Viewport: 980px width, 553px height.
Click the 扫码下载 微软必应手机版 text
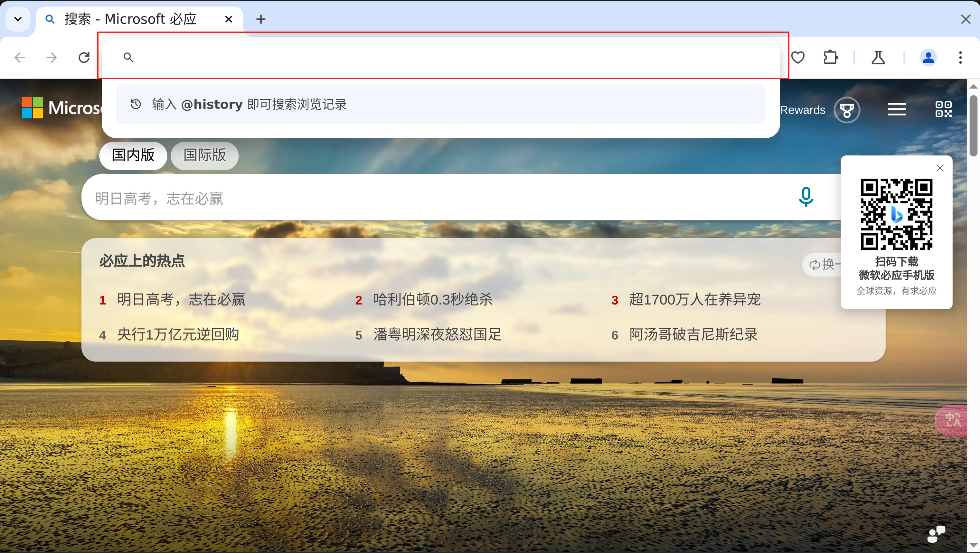tap(897, 268)
